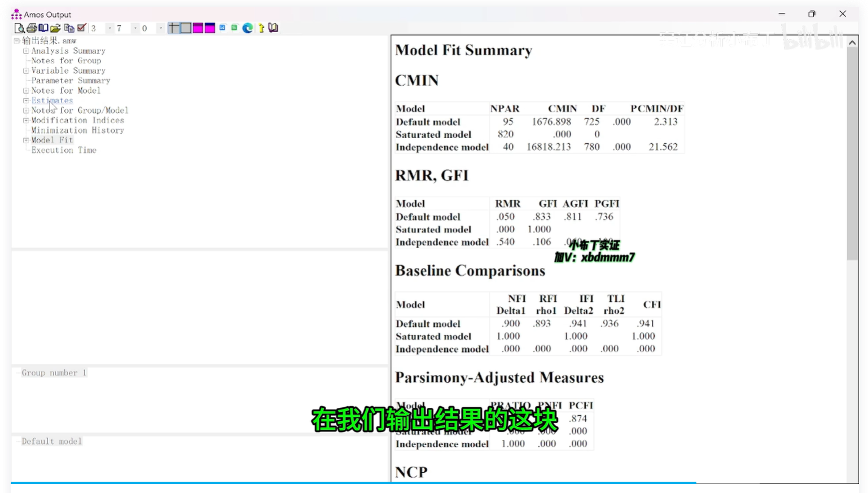Click the magenta and blue alternate color icon
The width and height of the screenshot is (868, 493).
tap(210, 28)
